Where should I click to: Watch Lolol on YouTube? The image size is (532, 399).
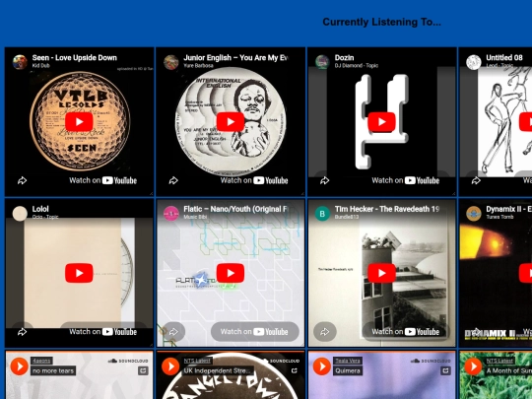pos(103,332)
